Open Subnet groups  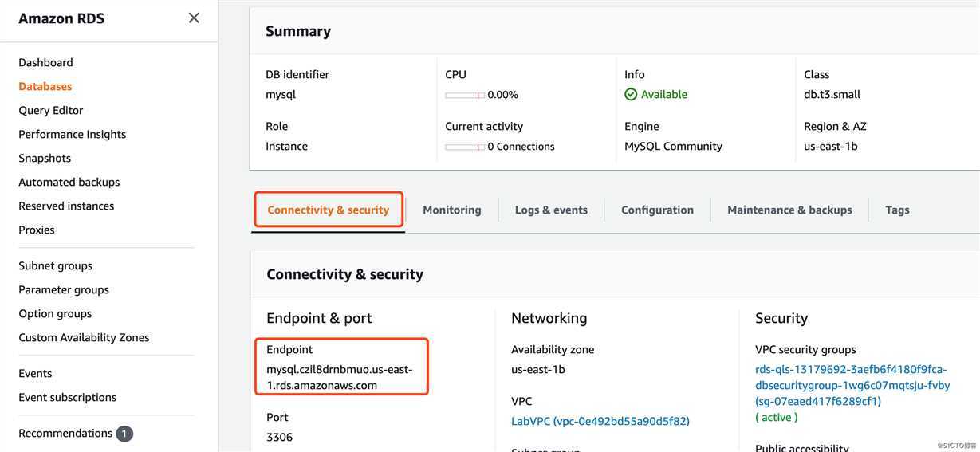pos(56,265)
